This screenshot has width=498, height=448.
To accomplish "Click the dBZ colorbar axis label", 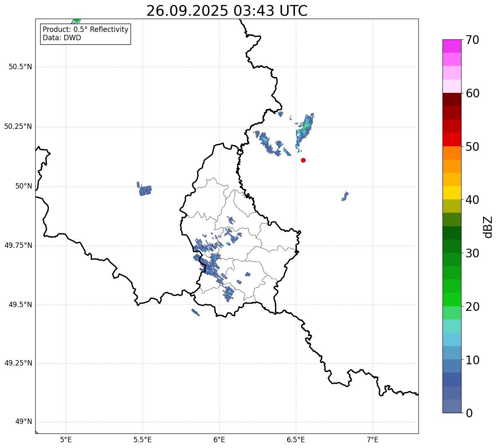I will coord(488,227).
